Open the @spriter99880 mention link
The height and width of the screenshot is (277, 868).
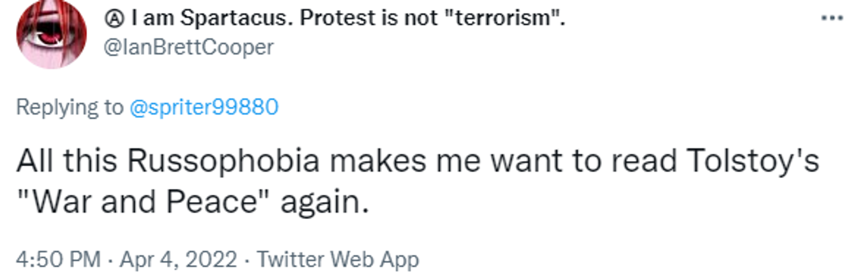tap(204, 107)
